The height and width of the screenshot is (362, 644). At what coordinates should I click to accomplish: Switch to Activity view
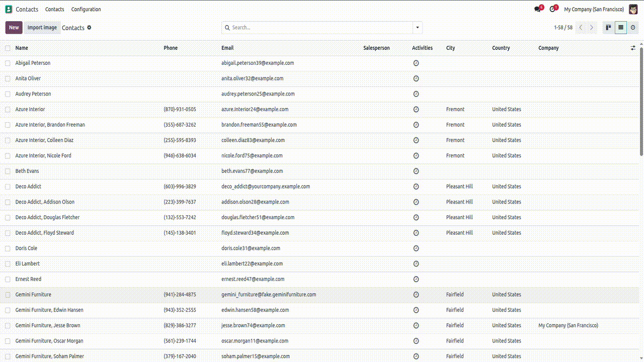click(633, 28)
